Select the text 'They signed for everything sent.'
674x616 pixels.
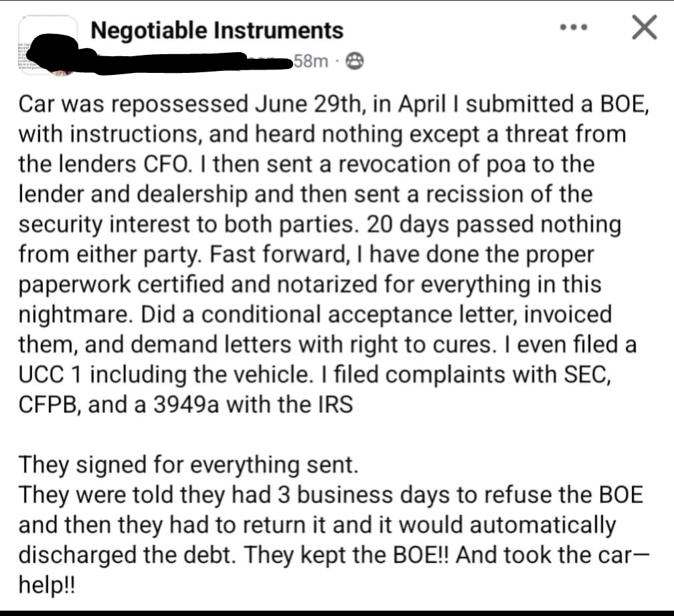coord(188,465)
